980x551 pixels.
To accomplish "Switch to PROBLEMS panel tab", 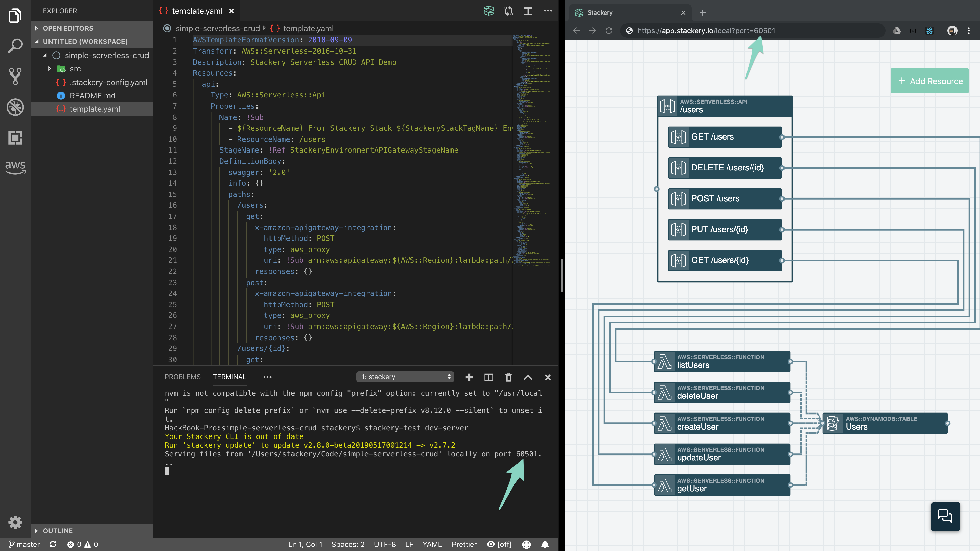I will click(183, 377).
